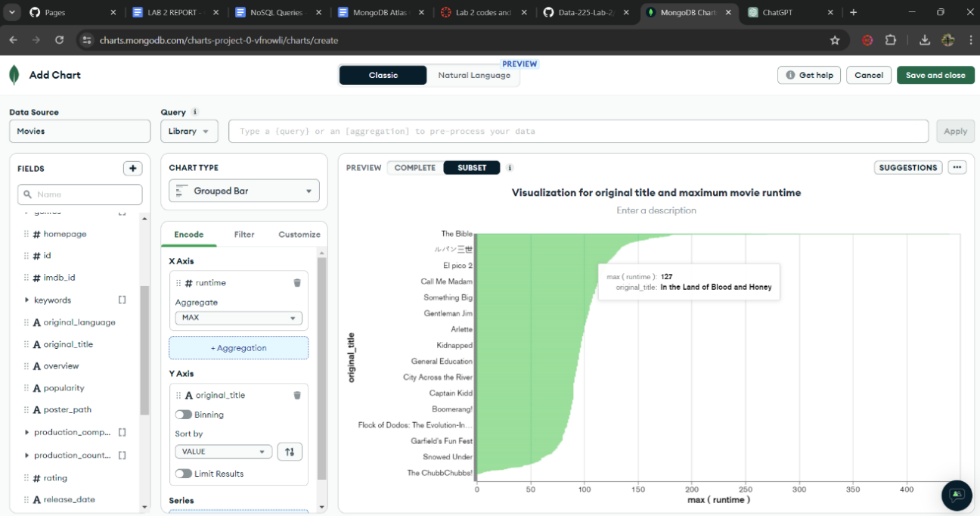This screenshot has width=980, height=516.
Task: Click the add field plus button
Action: click(132, 169)
